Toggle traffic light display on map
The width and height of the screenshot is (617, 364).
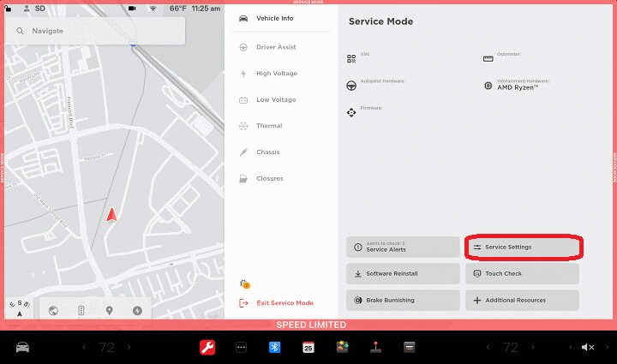81,311
